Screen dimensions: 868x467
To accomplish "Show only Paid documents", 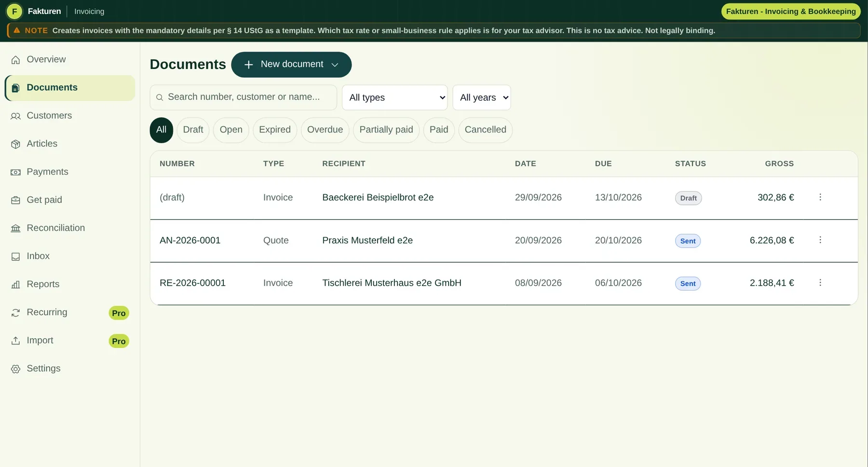I will click(439, 130).
